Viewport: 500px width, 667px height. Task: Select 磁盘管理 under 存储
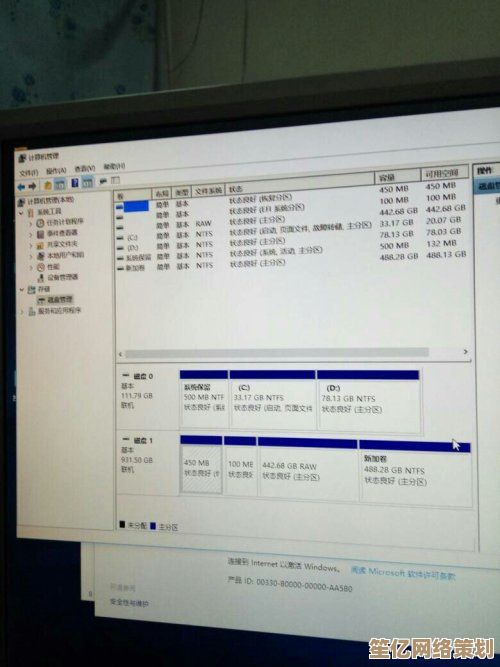pyautogui.click(x=55, y=300)
